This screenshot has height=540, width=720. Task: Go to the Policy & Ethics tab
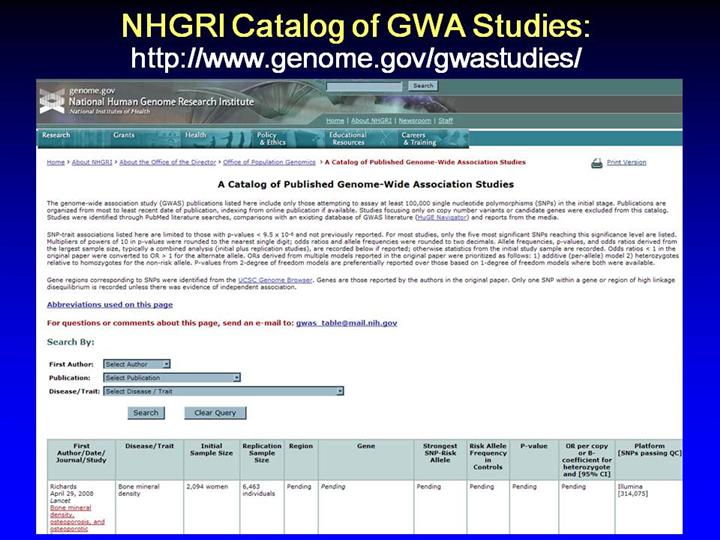270,138
